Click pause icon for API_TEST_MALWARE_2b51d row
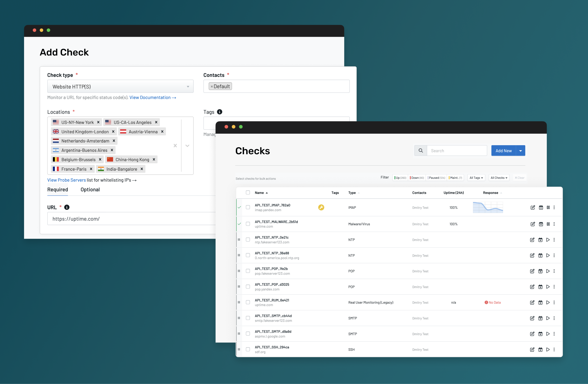588x384 pixels. 548,224
